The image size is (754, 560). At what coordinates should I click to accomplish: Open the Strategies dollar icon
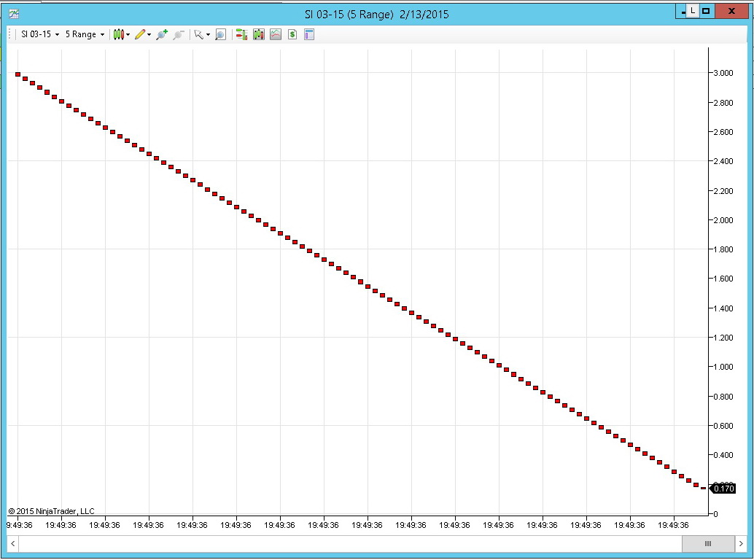pos(292,34)
